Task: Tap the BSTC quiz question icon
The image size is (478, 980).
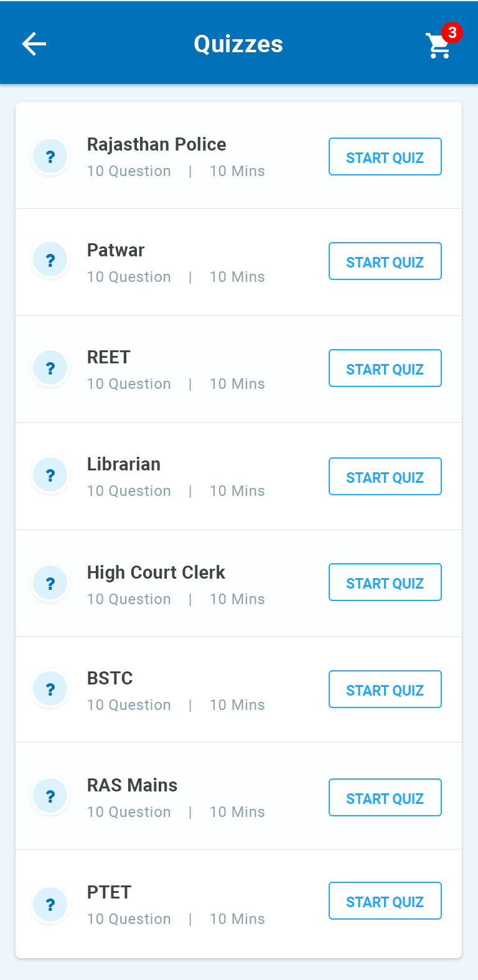Action: point(50,689)
